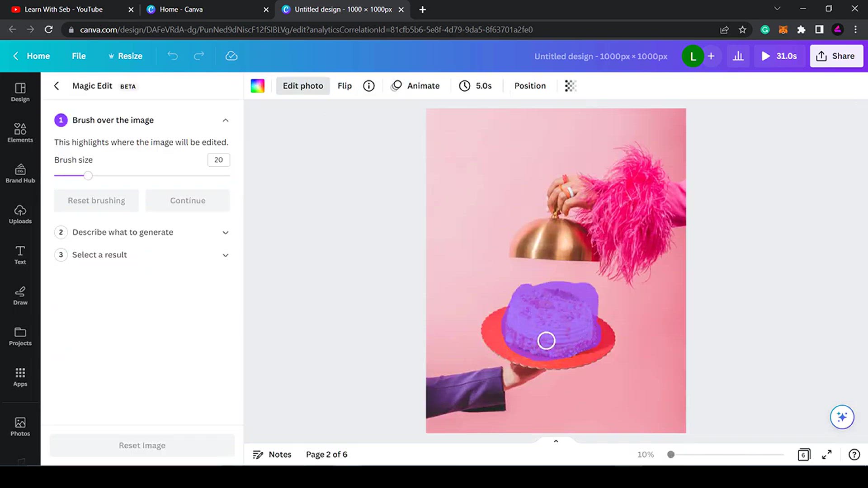Click Page 2 of 6 indicator
Viewport: 868px width, 488px height.
(x=326, y=455)
